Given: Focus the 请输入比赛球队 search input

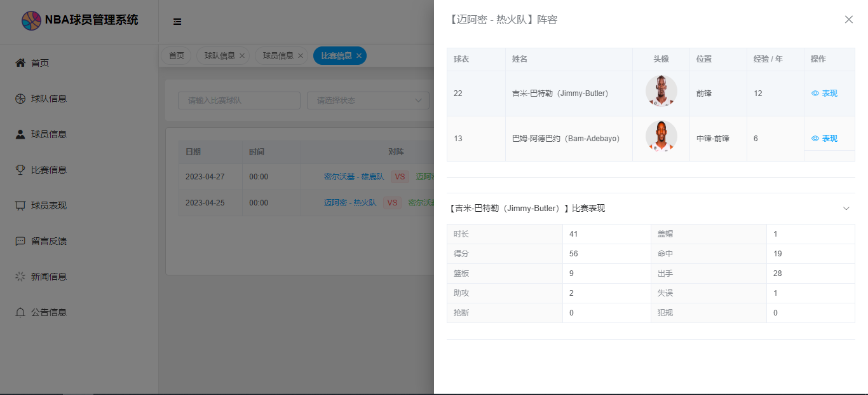Looking at the screenshot, I should [x=239, y=100].
